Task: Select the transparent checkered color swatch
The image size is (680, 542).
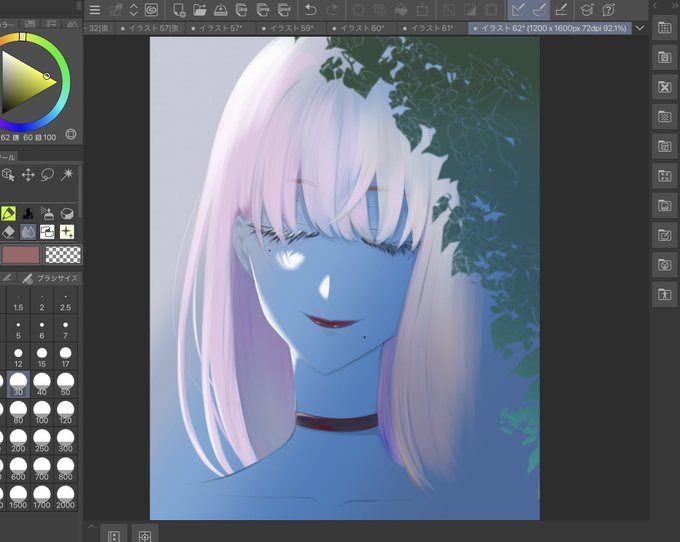Action: click(x=63, y=255)
